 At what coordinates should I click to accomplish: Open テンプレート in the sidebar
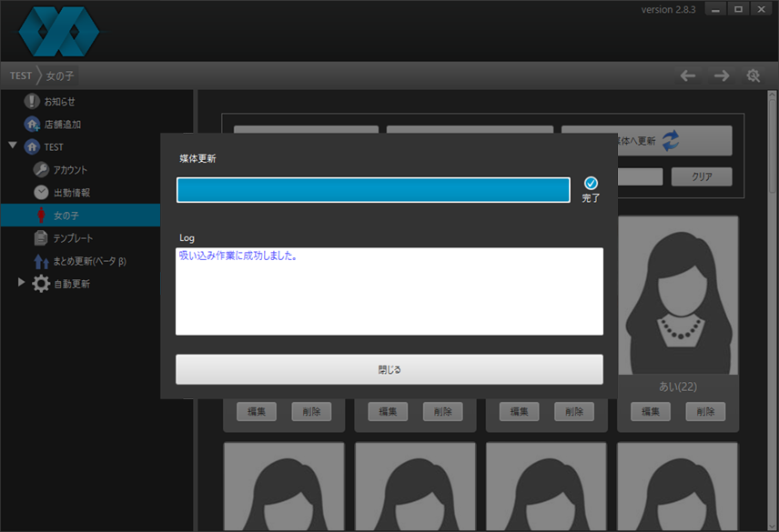coord(73,238)
